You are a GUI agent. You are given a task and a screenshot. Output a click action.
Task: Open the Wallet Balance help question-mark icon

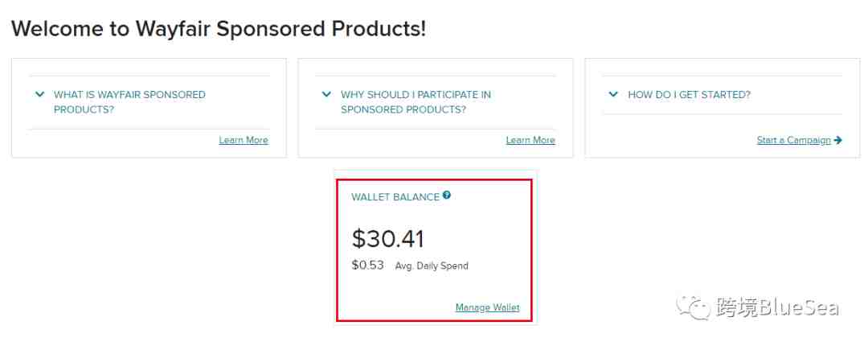447,196
